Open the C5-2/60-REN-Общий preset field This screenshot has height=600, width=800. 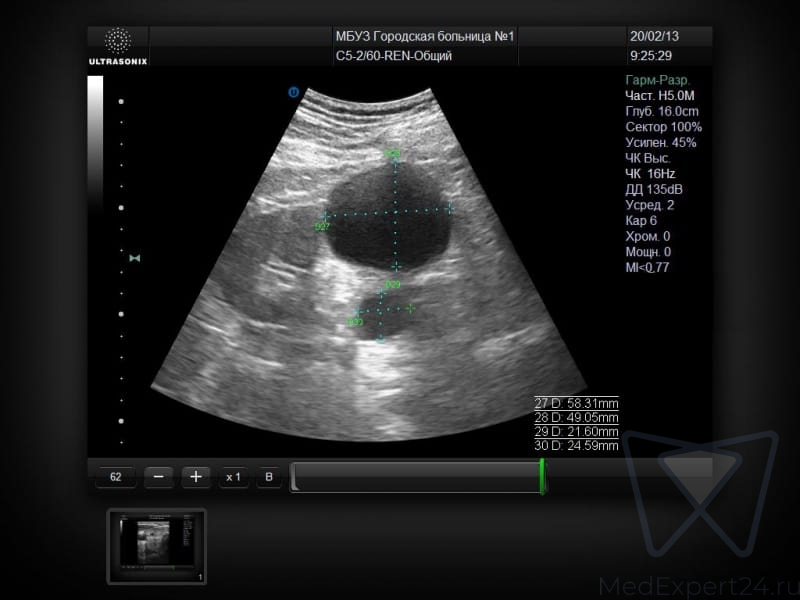(393, 56)
